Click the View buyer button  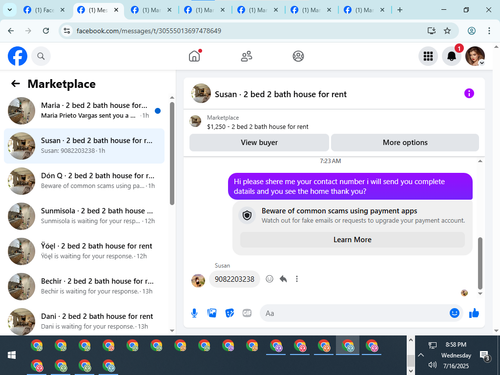point(259,142)
